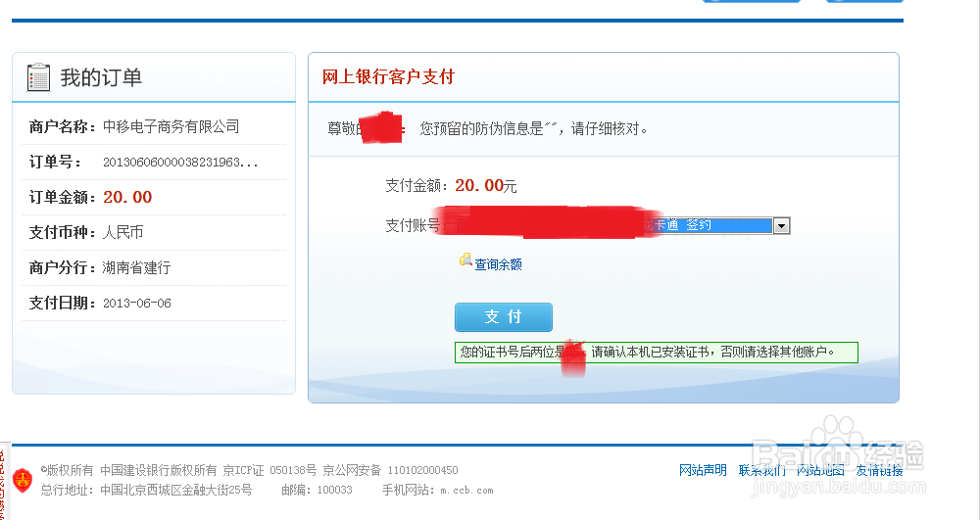This screenshot has height=520, width=980.
Task: Click the 您预留的防伪信息是 anti-fake message
Action: (534, 128)
